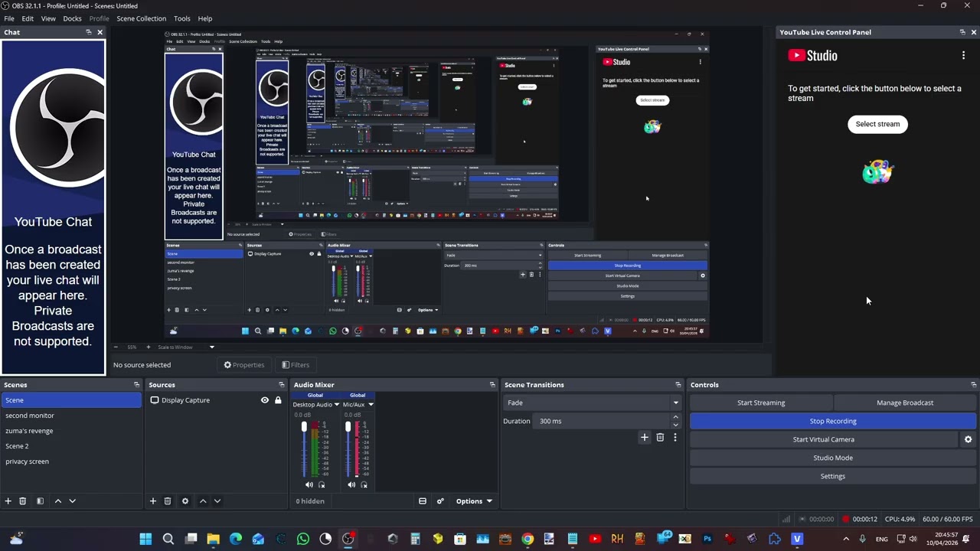
Task: Open the Fade transition dropdown
Action: click(x=593, y=403)
